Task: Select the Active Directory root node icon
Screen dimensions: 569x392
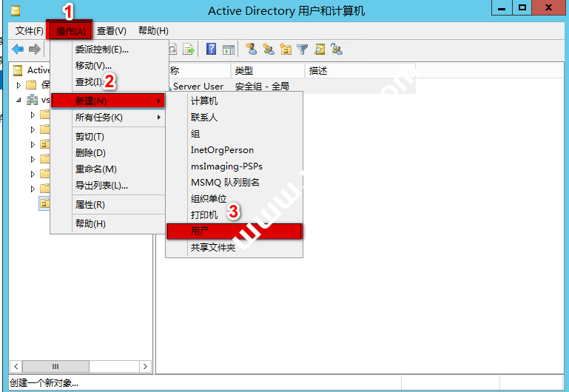Action: [18, 70]
